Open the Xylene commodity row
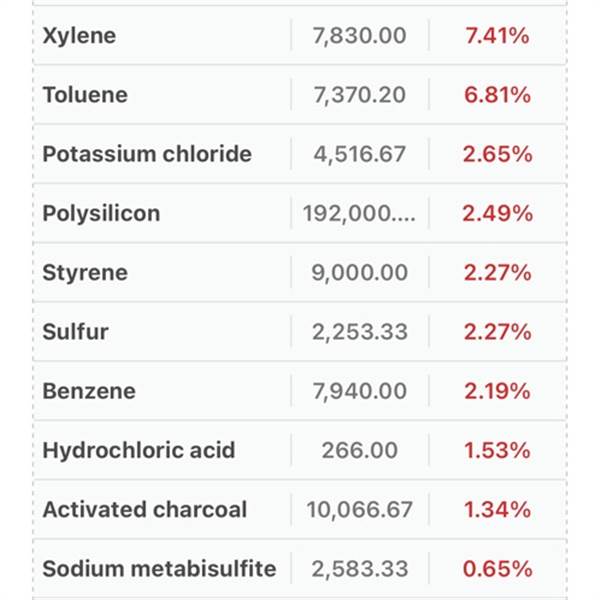Image resolution: width=600 pixels, height=600 pixels. pos(79,36)
